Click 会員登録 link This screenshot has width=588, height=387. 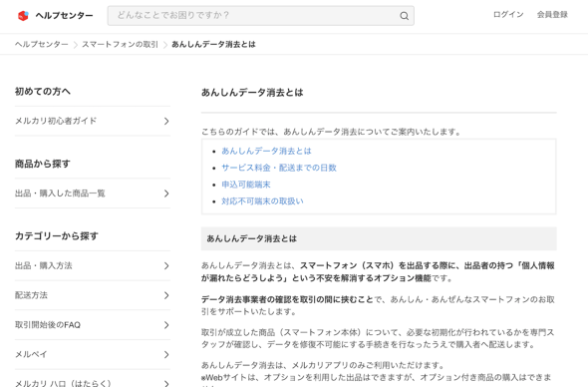(x=552, y=15)
